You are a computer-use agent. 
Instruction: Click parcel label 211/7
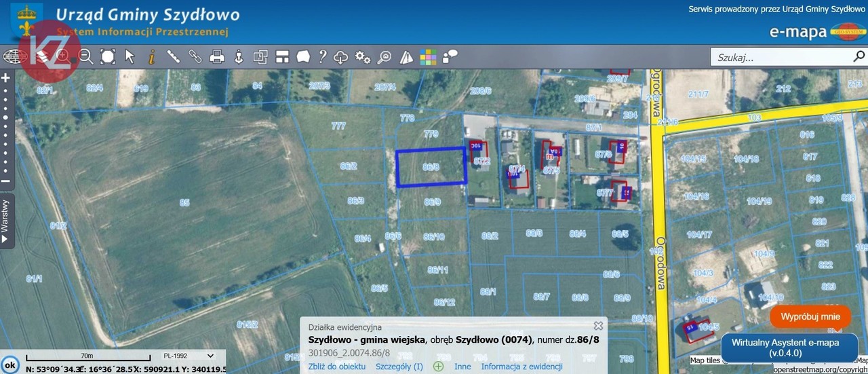pos(697,94)
